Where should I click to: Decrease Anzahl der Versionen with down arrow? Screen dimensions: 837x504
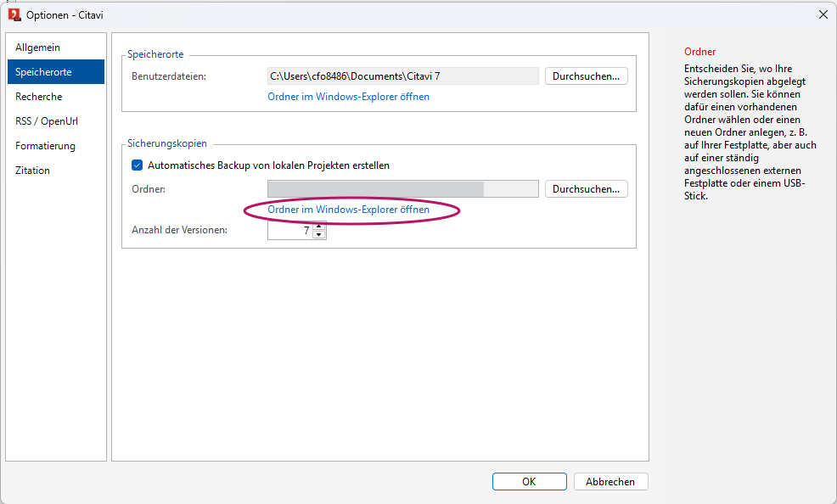[319, 235]
